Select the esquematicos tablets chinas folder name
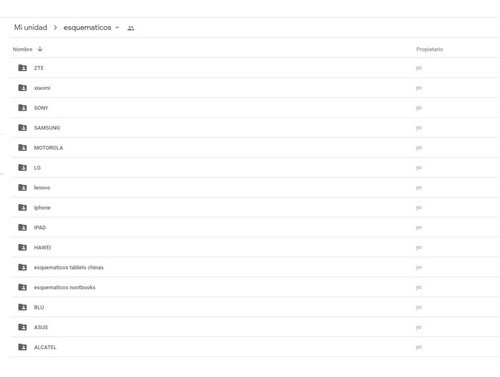The height and width of the screenshot is (377, 500). pyautogui.click(x=69, y=267)
